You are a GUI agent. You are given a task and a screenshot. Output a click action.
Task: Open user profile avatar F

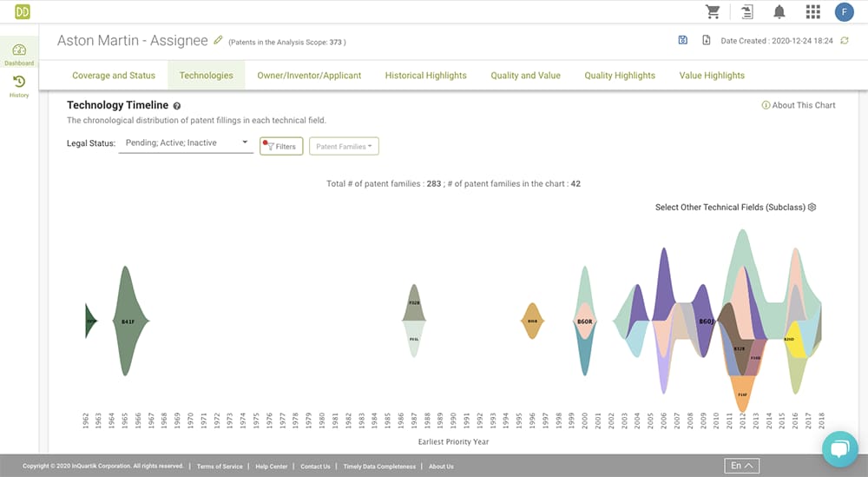(x=845, y=11)
